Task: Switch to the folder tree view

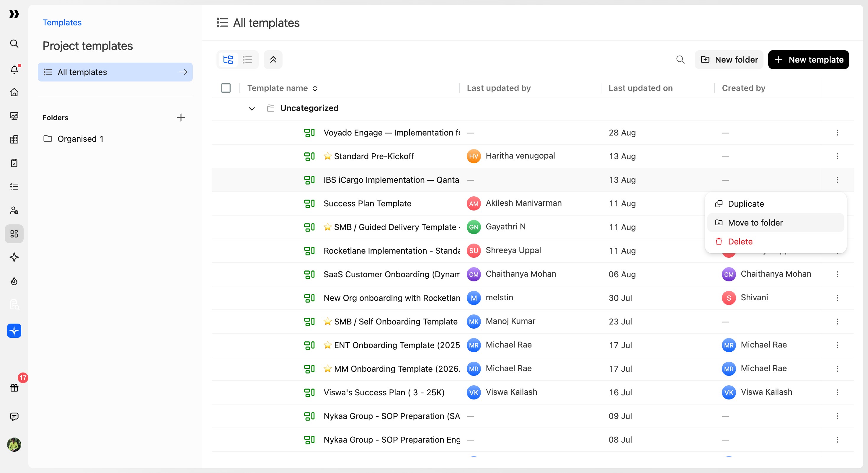Action: [x=228, y=60]
